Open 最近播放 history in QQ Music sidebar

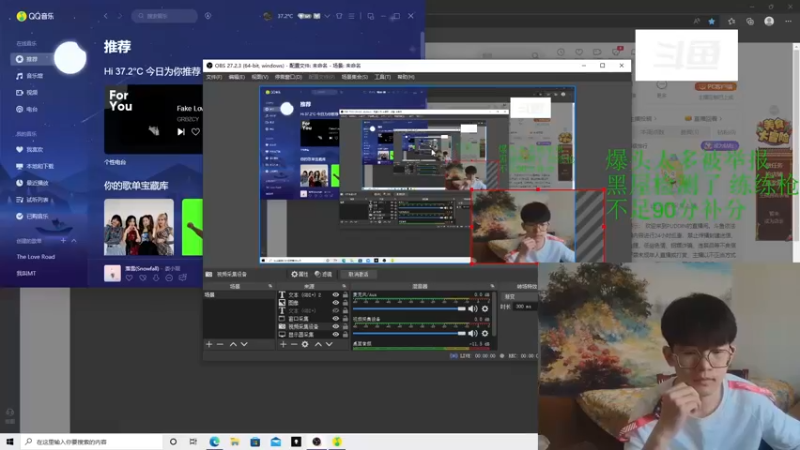point(32,183)
